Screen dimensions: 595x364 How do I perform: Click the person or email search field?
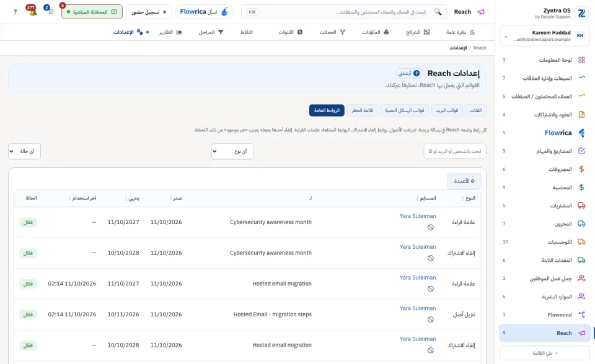(x=455, y=151)
